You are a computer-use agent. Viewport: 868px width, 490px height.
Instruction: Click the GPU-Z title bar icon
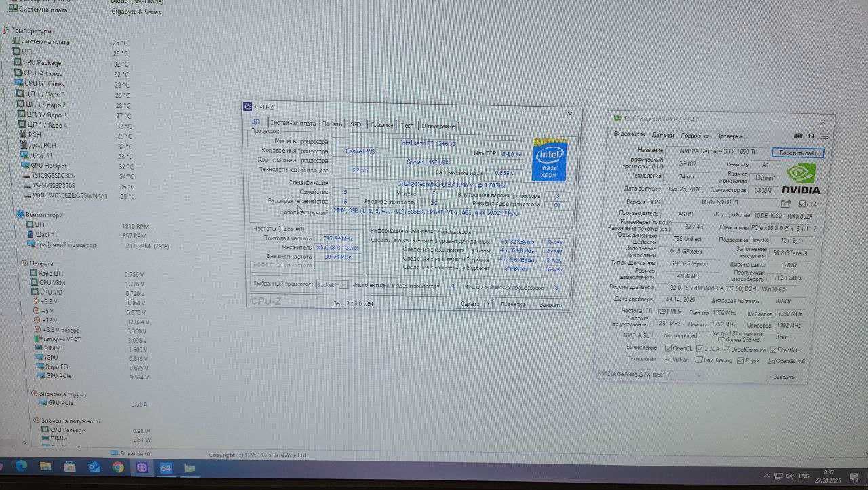pos(616,119)
